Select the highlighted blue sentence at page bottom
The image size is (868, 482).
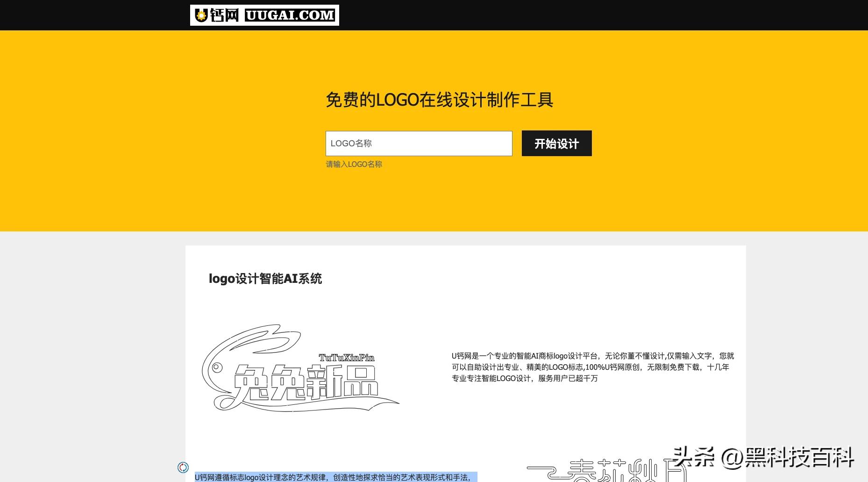click(x=334, y=477)
